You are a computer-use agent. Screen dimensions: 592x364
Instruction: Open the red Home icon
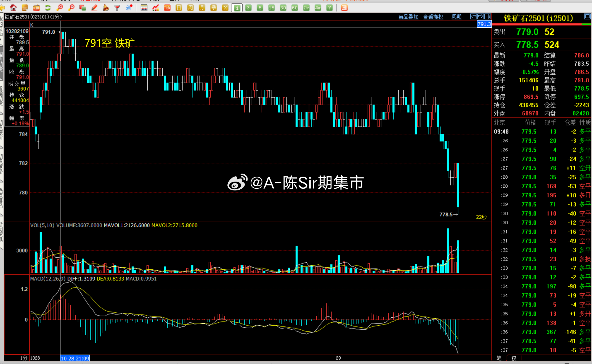13,8
